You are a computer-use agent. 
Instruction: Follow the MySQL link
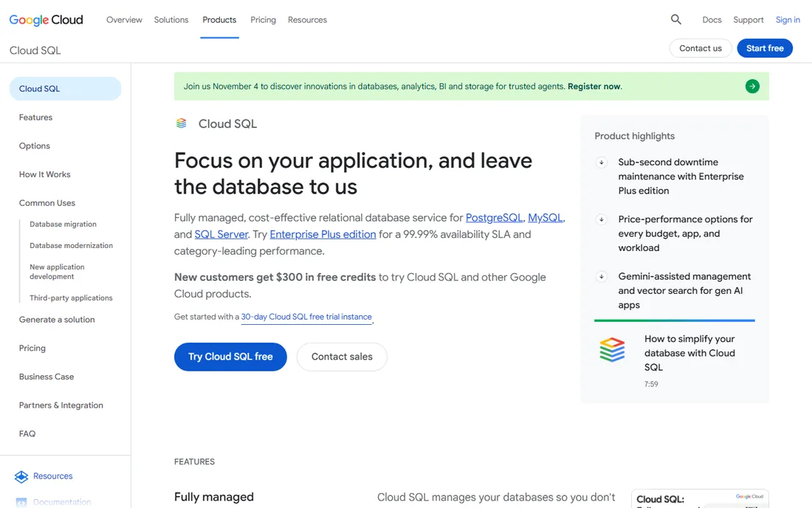click(545, 218)
